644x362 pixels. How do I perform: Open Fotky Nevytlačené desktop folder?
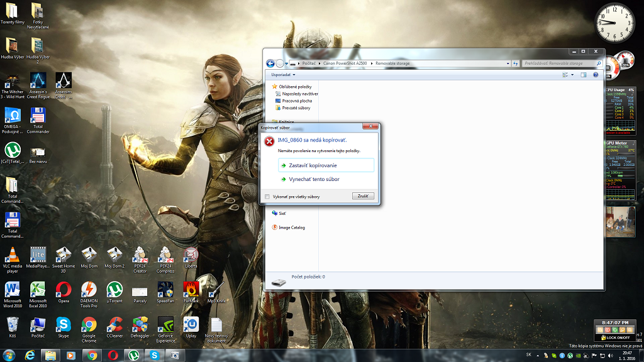pos(38,16)
